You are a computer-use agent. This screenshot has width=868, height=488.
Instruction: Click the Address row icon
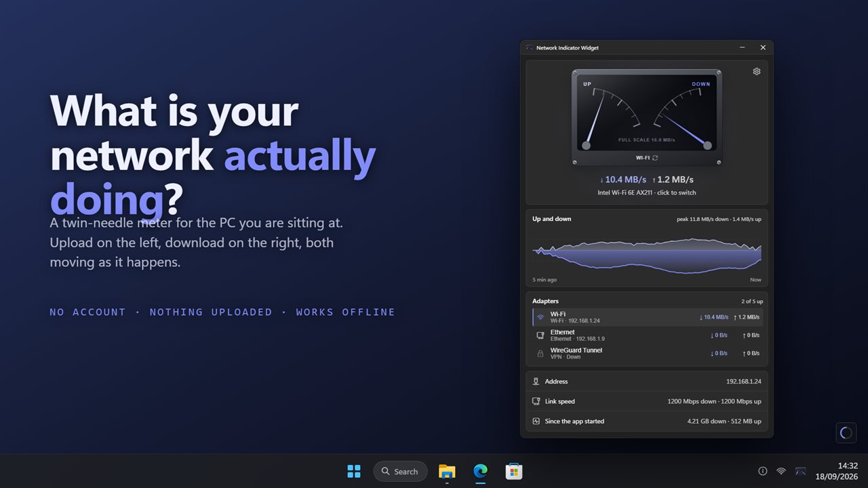pos(536,382)
